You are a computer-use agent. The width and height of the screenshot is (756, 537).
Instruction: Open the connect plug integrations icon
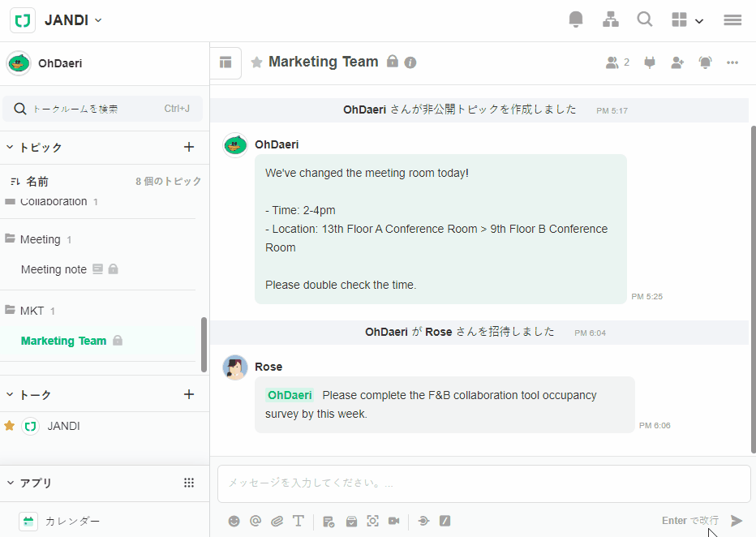[x=649, y=62]
